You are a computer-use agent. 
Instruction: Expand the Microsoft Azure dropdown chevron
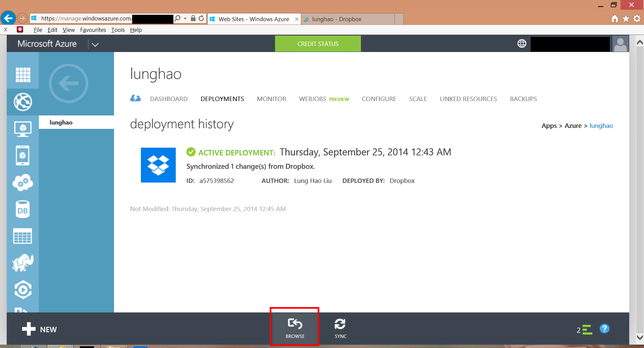click(95, 44)
